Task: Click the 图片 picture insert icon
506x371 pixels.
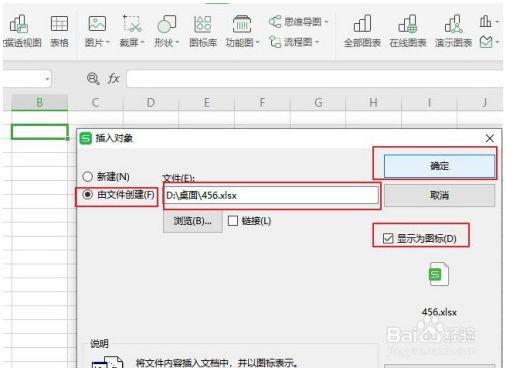Action: [x=97, y=24]
